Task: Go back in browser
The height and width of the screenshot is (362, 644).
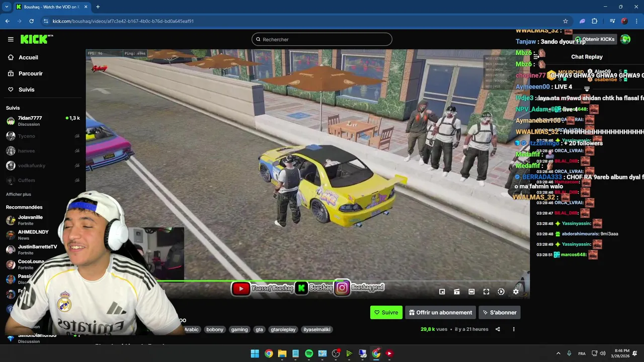Action: 7,21
